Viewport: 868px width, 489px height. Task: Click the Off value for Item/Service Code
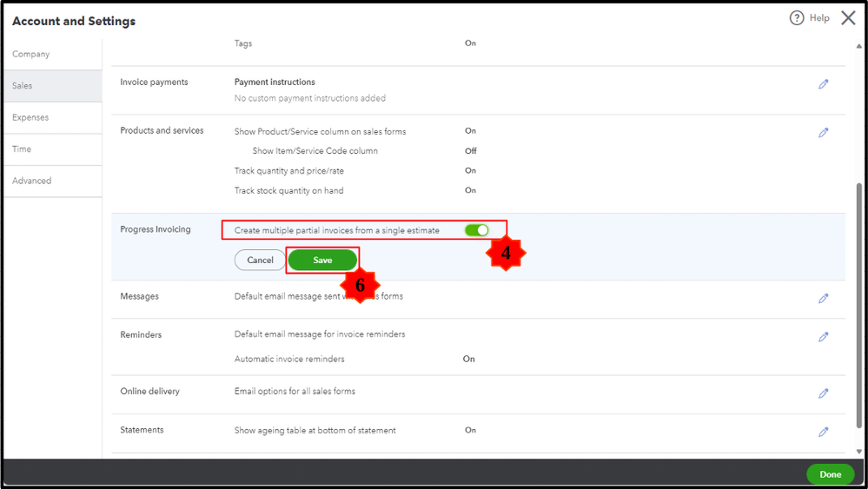pos(471,151)
